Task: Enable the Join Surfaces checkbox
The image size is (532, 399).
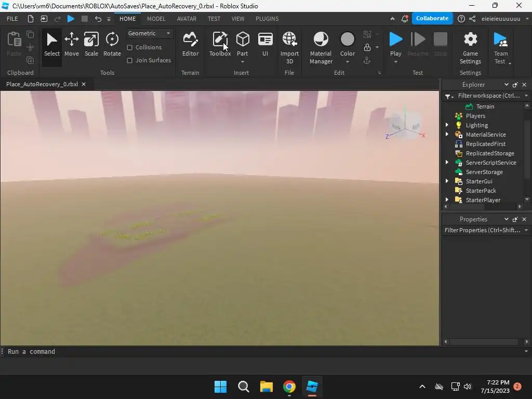Action: tap(129, 60)
